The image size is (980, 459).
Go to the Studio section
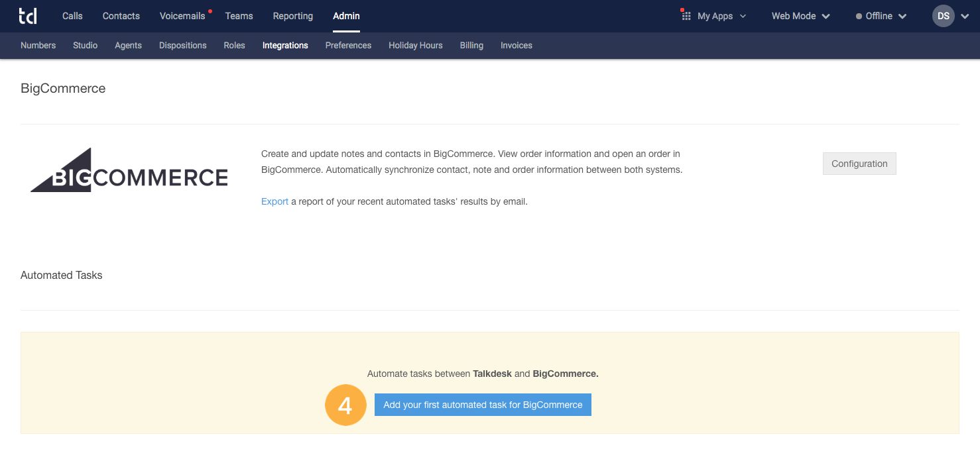point(86,45)
